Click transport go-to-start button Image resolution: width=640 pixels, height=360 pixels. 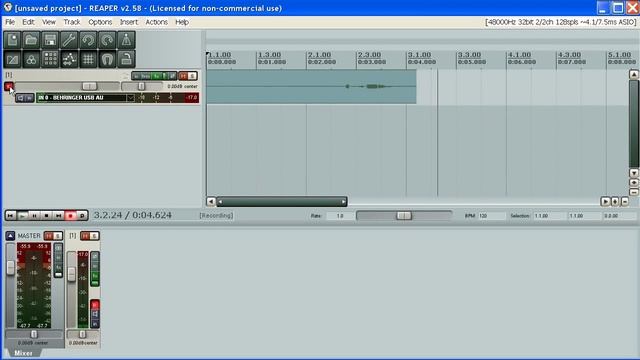[11, 216]
